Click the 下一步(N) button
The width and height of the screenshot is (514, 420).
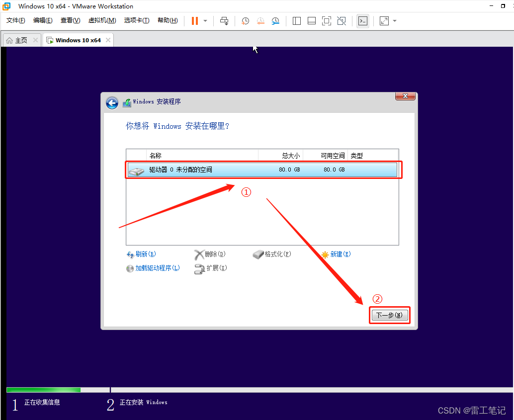click(x=389, y=315)
